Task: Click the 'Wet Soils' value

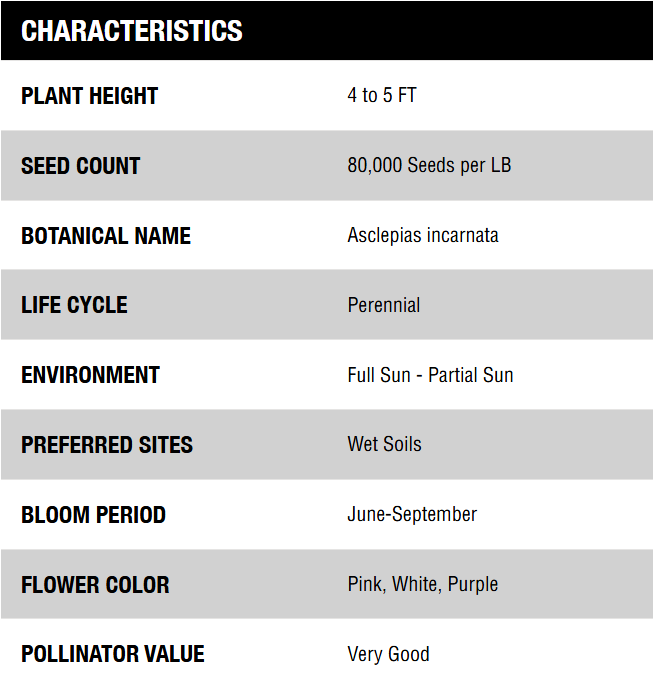Action: click(384, 444)
